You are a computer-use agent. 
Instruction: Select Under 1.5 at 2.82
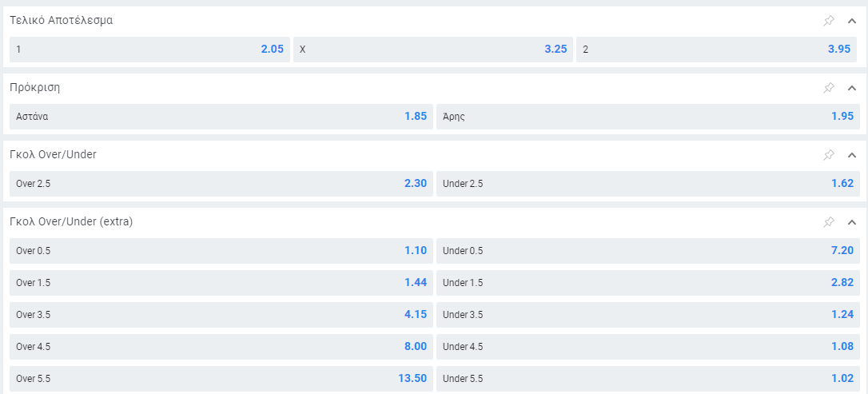coord(647,282)
